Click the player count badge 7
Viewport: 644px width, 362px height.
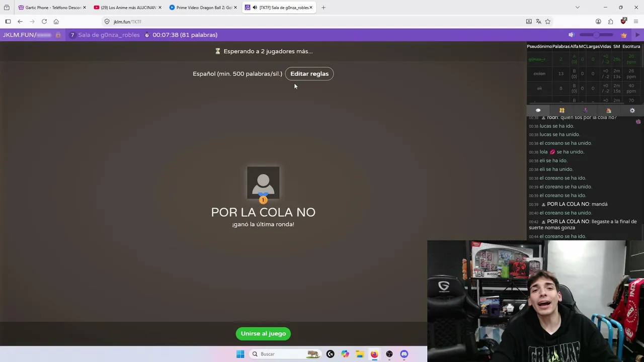coord(72,35)
